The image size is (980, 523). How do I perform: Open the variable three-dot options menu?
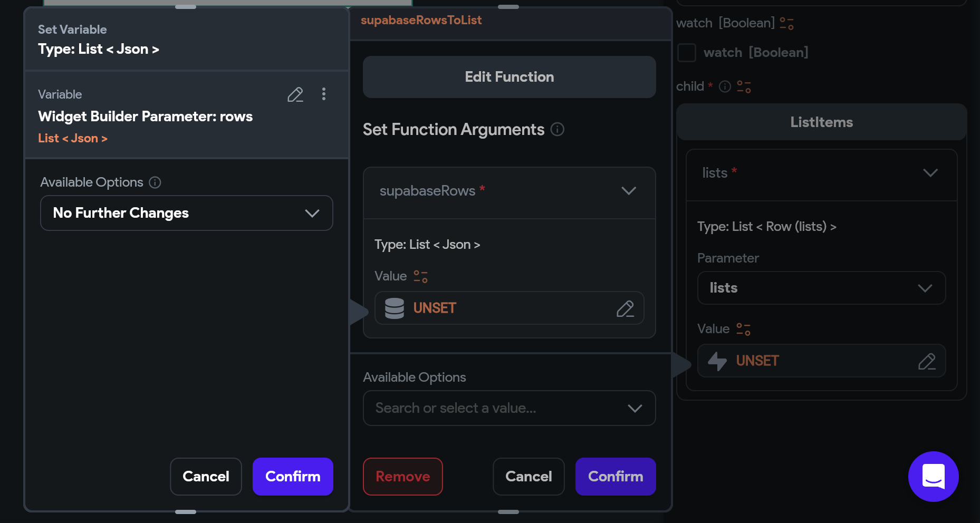(324, 94)
